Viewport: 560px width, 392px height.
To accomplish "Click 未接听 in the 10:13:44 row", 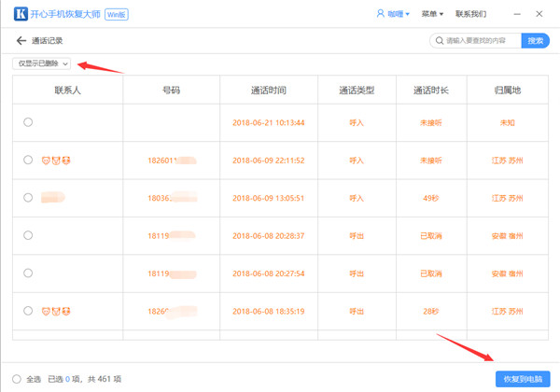I will coord(431,123).
